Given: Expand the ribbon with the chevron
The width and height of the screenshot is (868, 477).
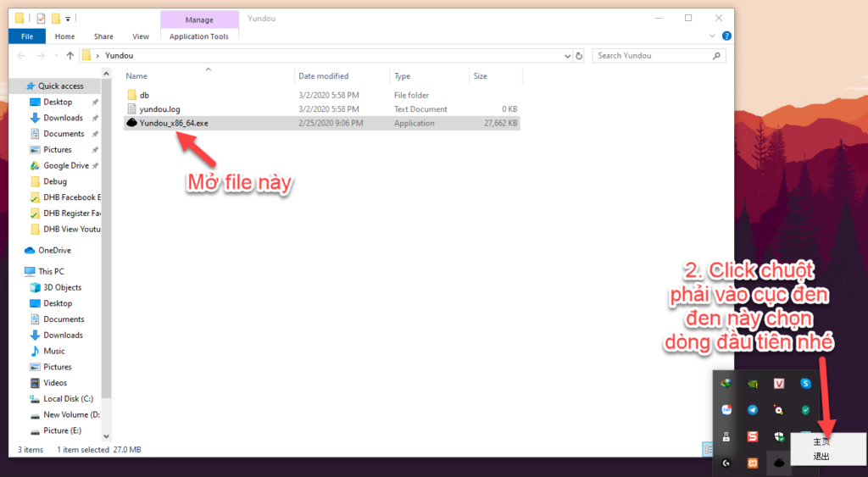Looking at the screenshot, I should pos(712,36).
